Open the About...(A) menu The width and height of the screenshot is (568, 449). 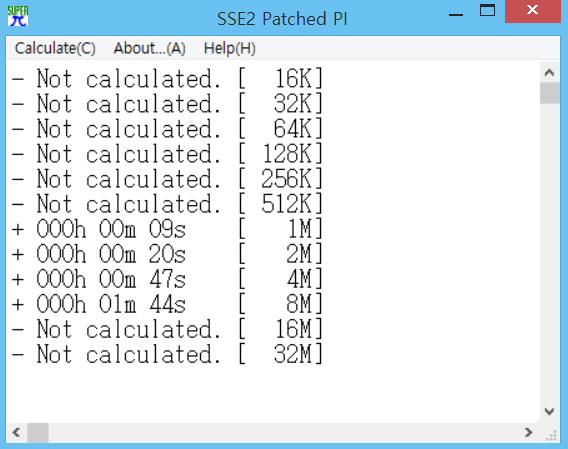click(150, 48)
